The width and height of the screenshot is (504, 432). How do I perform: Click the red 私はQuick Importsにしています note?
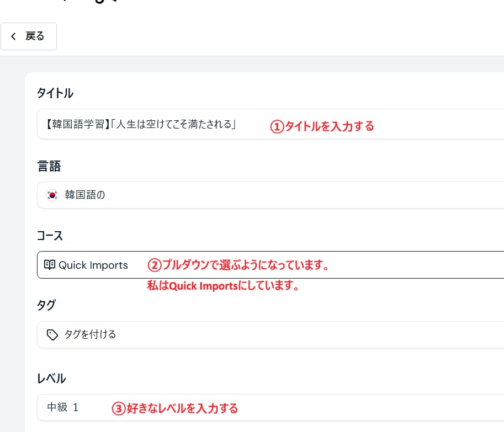click(223, 286)
